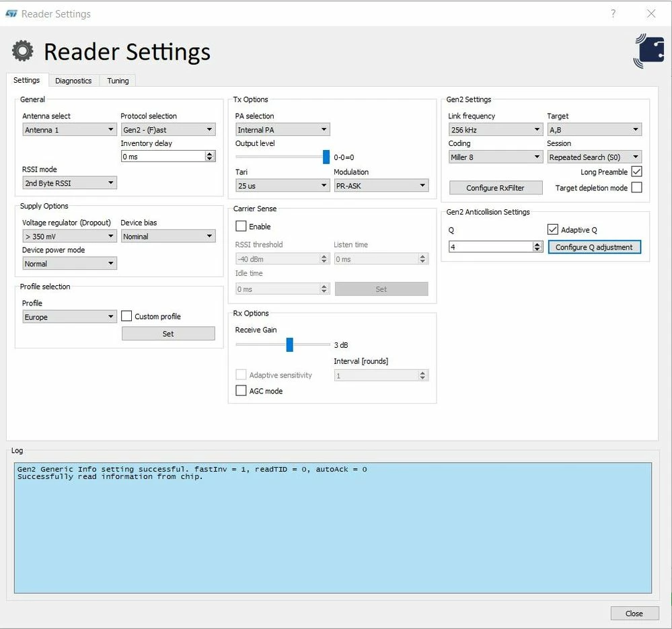672x629 pixels.
Task: Click the Inventory delay stepper arrows
Action: [x=210, y=156]
